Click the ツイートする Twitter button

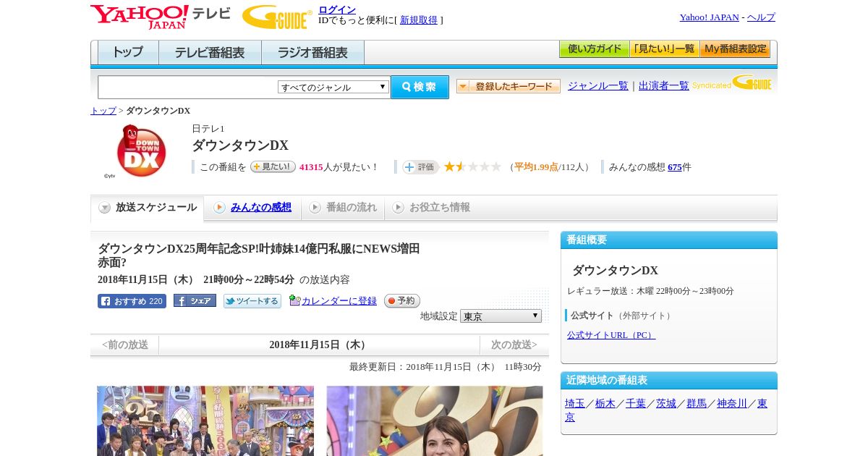pos(252,301)
